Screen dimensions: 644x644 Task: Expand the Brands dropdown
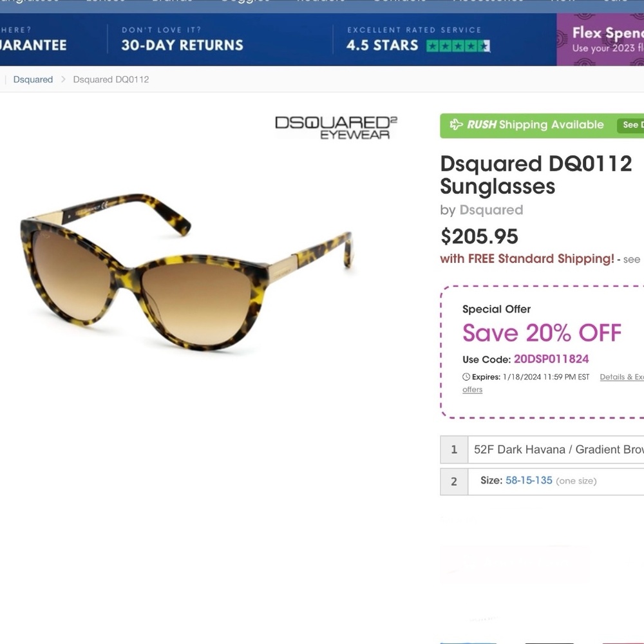(x=172, y=2)
